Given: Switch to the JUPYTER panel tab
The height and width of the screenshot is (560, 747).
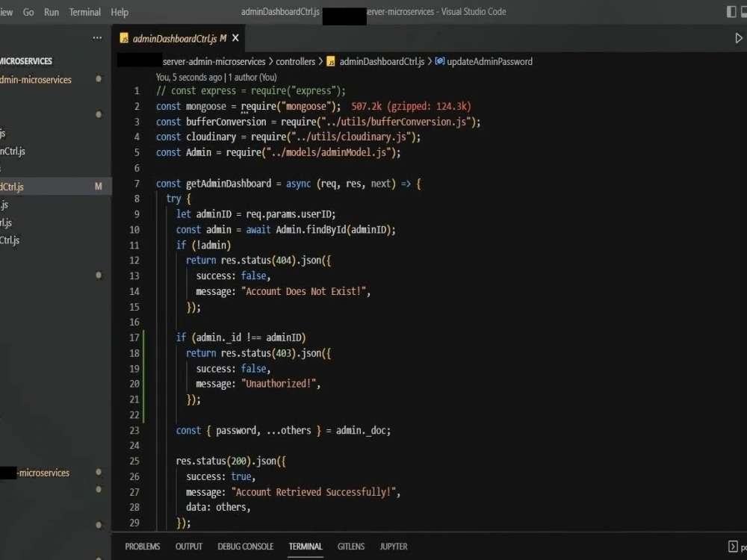Looking at the screenshot, I should point(394,547).
